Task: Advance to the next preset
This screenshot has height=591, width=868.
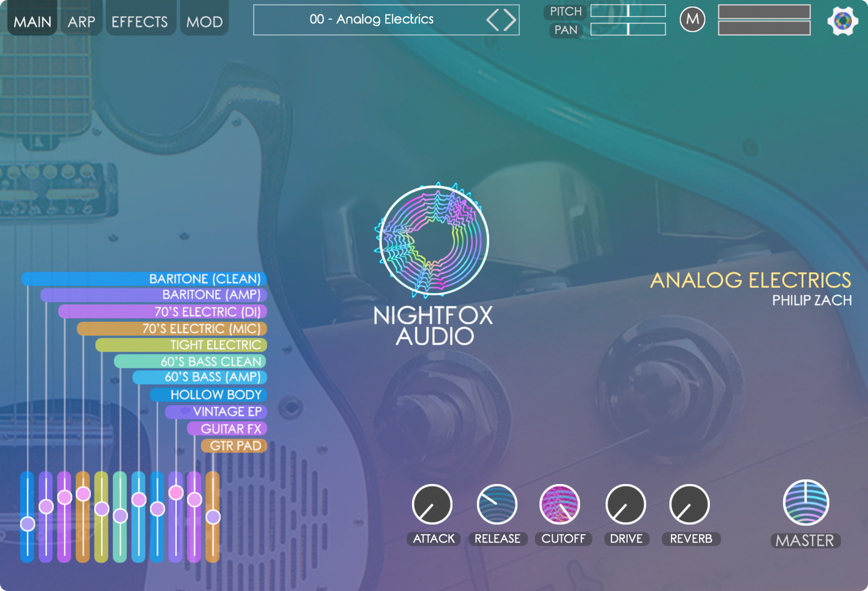Action: [509, 19]
